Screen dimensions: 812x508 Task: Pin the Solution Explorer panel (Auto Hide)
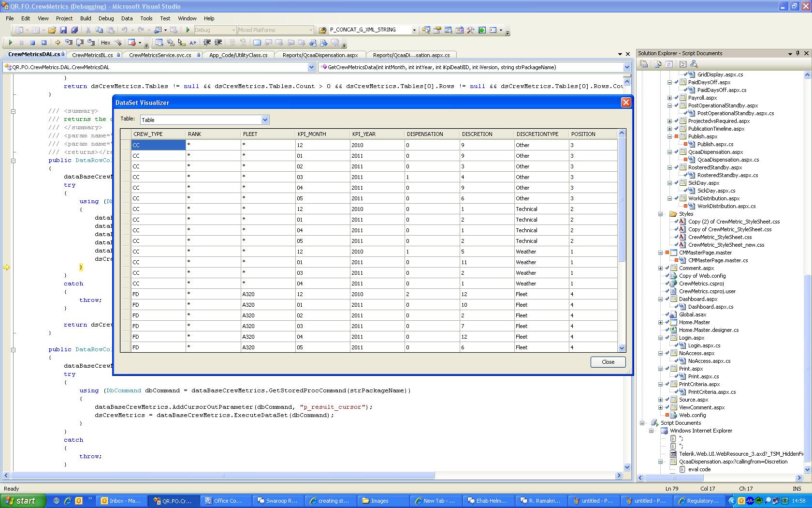[797, 53]
